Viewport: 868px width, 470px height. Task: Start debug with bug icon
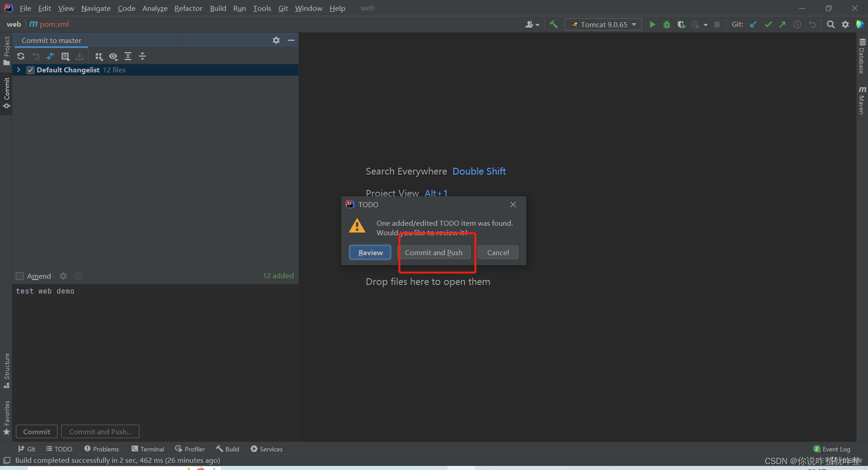[x=667, y=24]
